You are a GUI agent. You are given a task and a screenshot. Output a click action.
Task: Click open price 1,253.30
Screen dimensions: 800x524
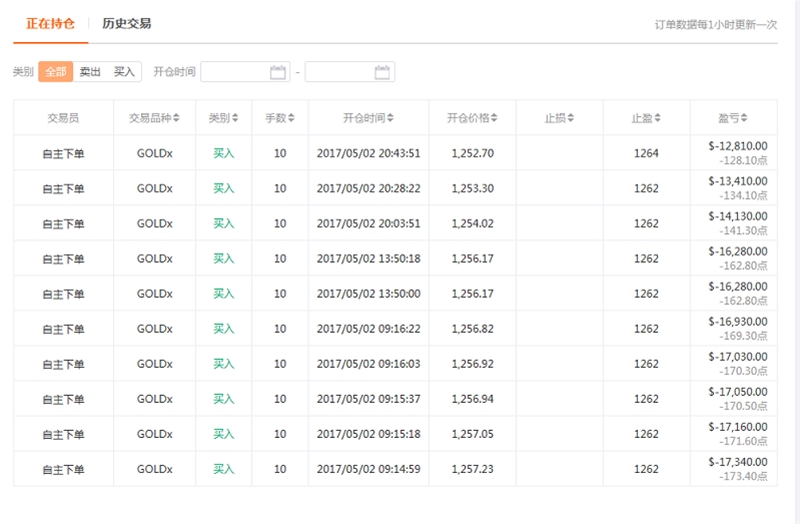[x=472, y=188]
